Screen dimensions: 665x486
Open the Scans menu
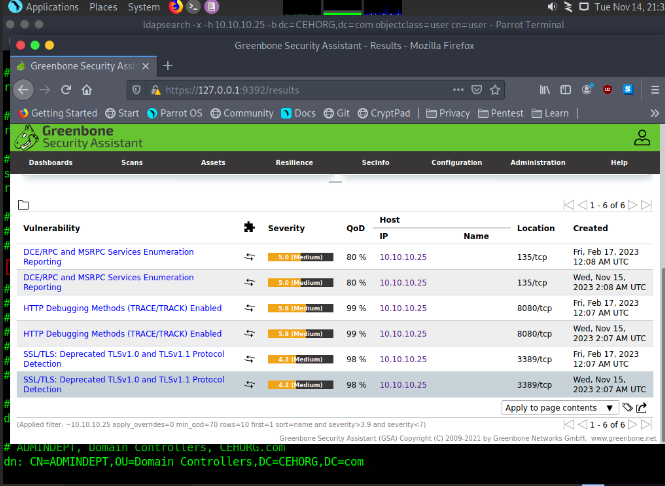132,162
